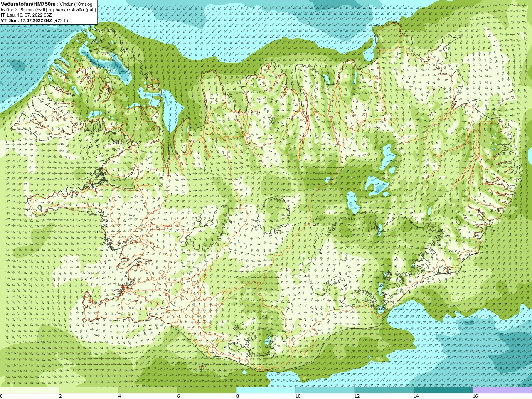Click the darker green 6–8 m/s legend swatch

click(x=207, y=390)
